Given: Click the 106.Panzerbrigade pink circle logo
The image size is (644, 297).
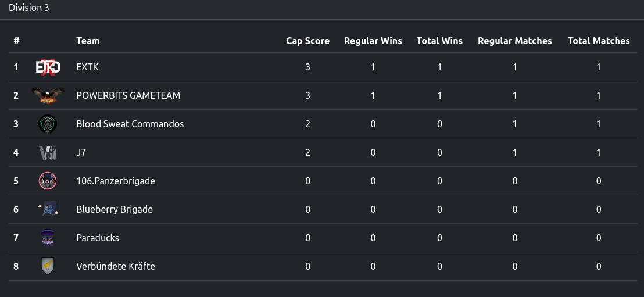Looking at the screenshot, I should pyautogui.click(x=48, y=181).
